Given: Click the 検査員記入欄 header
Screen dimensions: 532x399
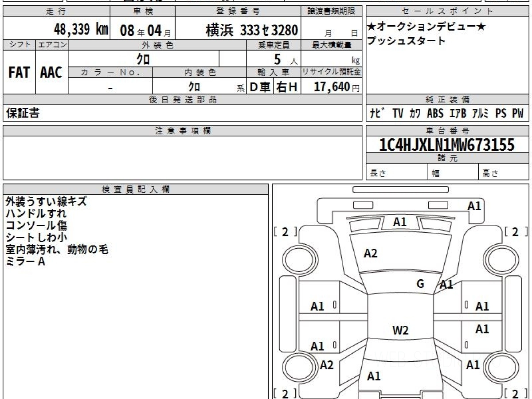Looking at the screenshot, I should point(136,189).
